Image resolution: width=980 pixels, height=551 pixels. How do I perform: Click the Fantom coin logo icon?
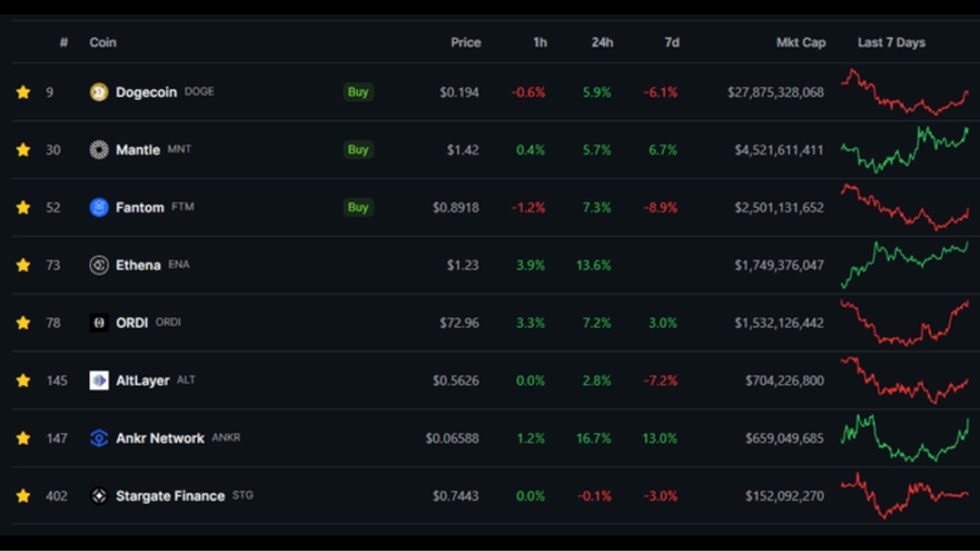[x=99, y=207]
